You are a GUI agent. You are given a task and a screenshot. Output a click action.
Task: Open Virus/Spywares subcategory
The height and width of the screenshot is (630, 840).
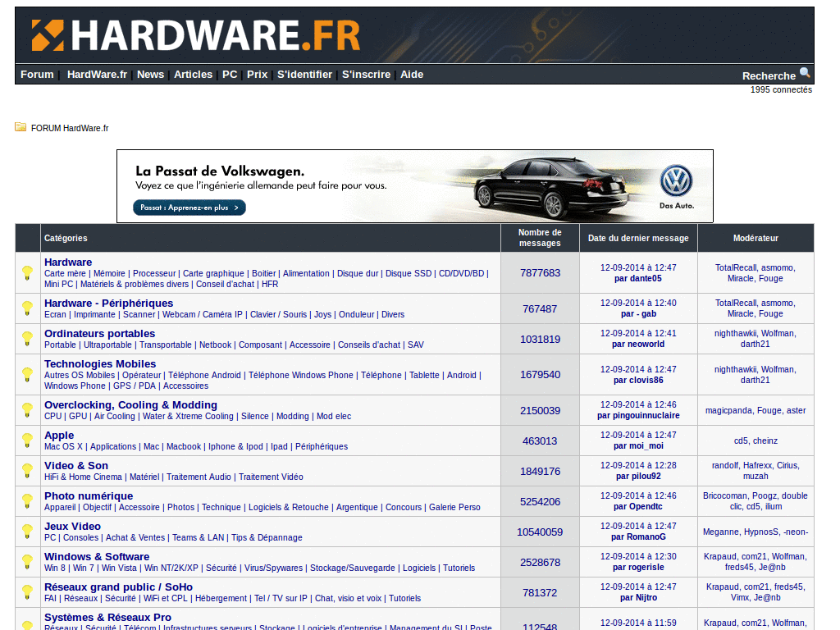tap(273, 568)
